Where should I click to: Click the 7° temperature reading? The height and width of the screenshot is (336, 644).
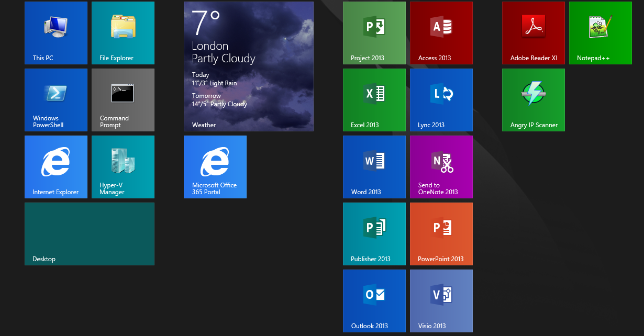pyautogui.click(x=206, y=23)
